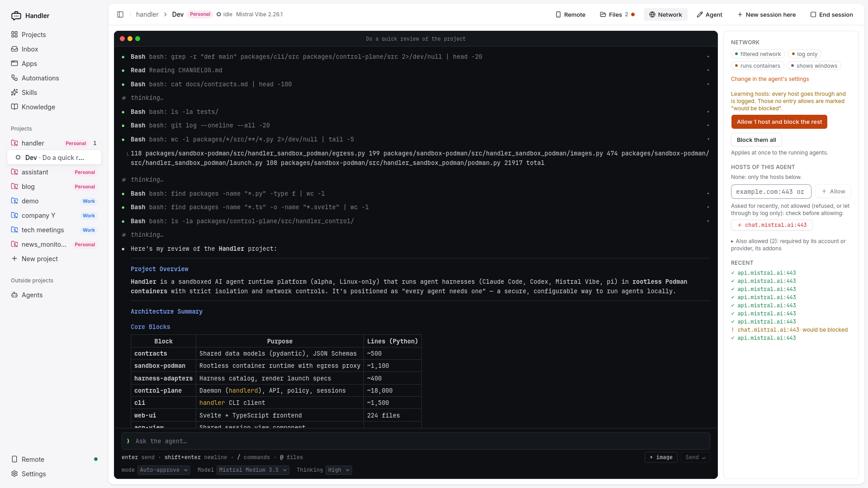868x488 pixels.
Task: Focus the example.com:443 host input
Action: coord(771,192)
